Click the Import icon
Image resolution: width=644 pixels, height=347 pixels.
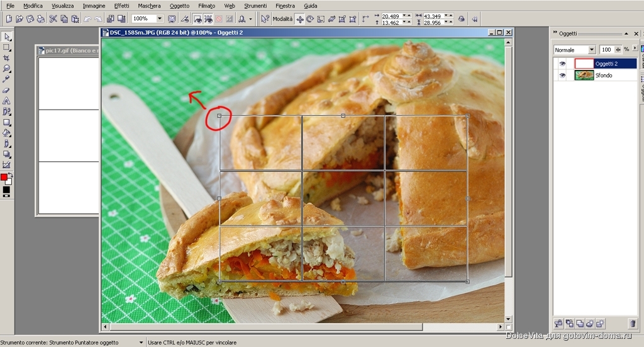[x=111, y=19]
